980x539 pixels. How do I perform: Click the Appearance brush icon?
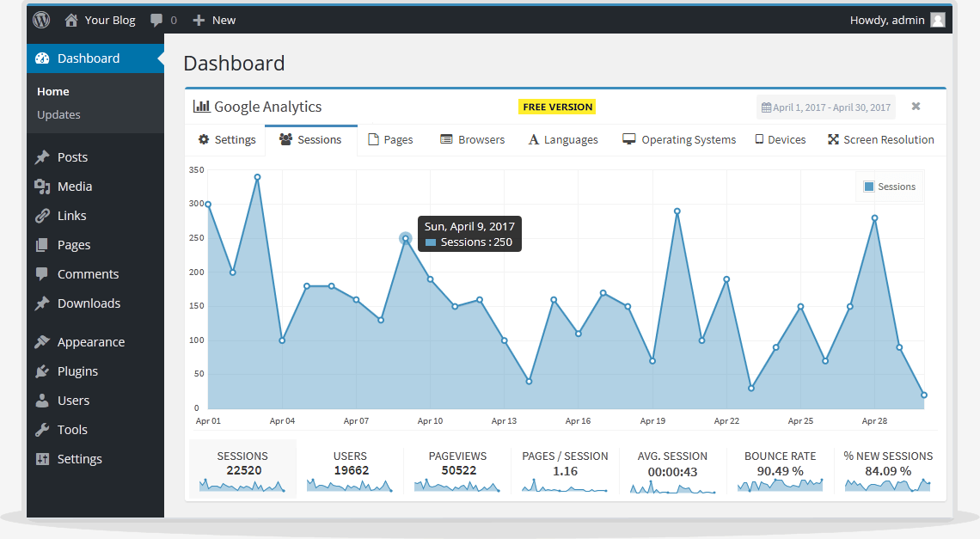pyautogui.click(x=42, y=342)
